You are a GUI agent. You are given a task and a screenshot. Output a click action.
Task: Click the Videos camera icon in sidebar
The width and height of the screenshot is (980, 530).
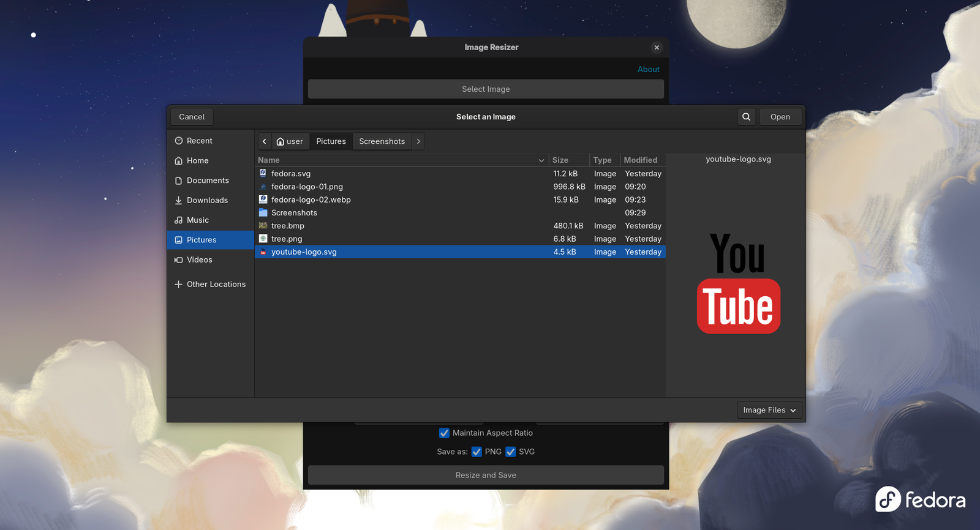(x=179, y=259)
